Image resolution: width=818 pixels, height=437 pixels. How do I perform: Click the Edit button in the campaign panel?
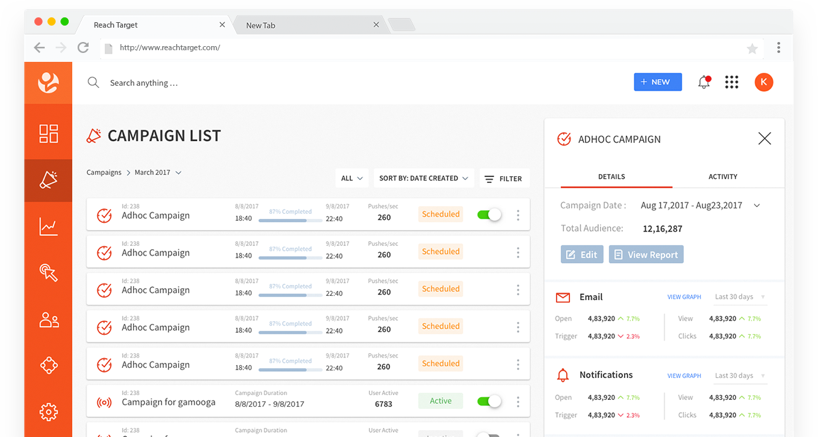582,254
